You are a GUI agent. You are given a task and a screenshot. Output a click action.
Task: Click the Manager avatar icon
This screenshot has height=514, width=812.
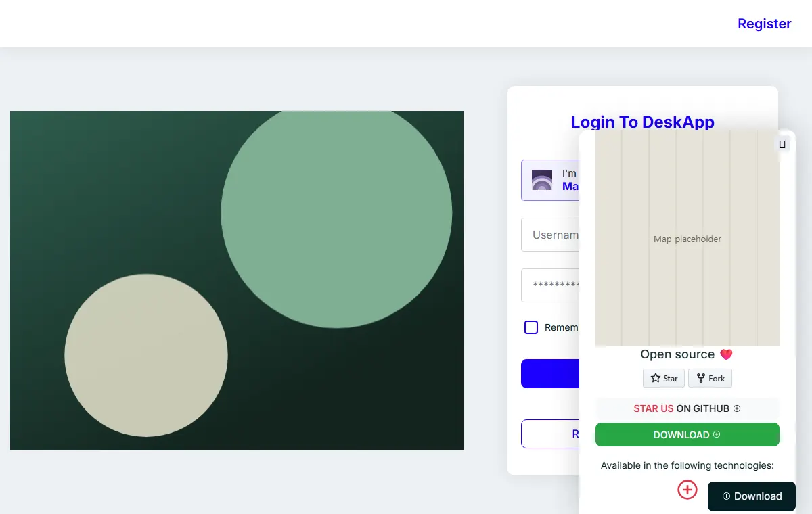pos(542,180)
